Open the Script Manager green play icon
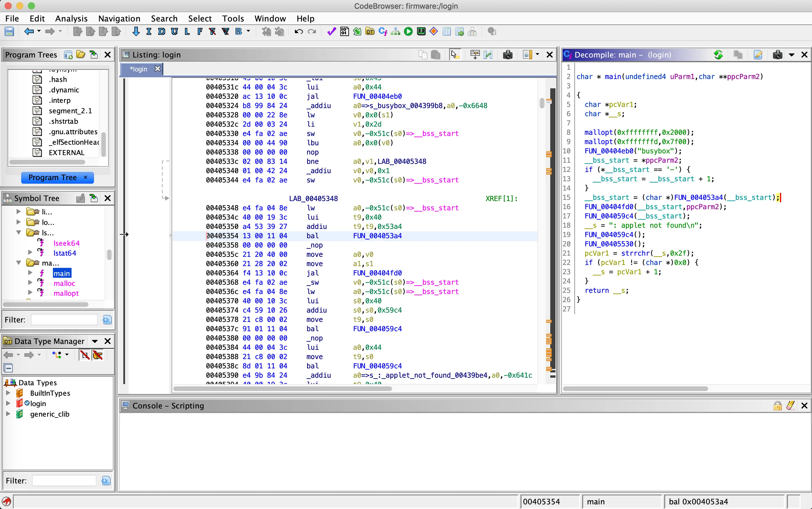The image size is (812, 509). 408,32
